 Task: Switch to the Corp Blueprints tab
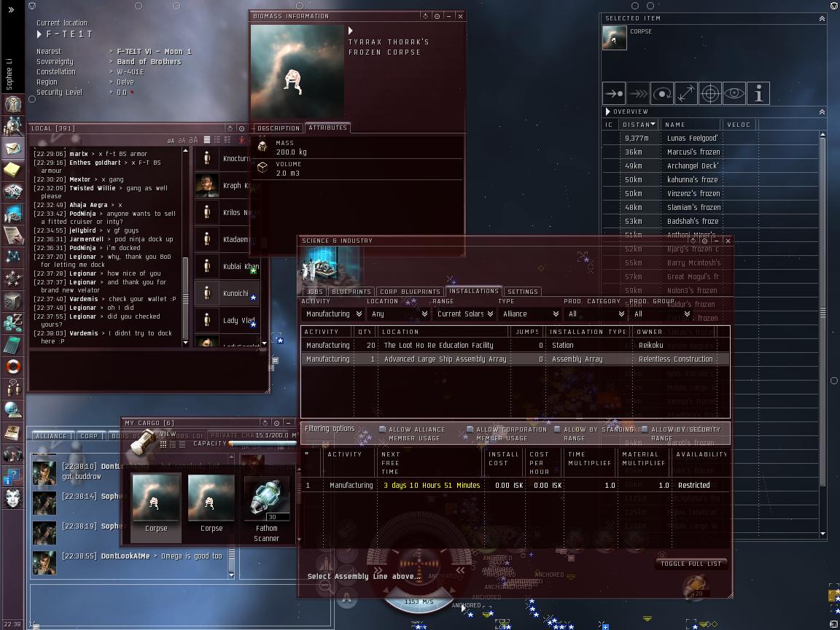pos(410,292)
